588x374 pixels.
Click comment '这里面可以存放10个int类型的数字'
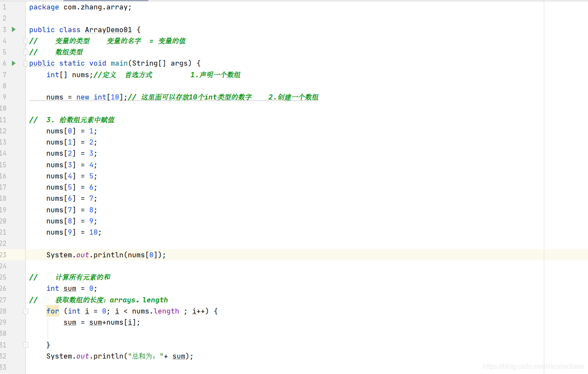[x=196, y=97]
